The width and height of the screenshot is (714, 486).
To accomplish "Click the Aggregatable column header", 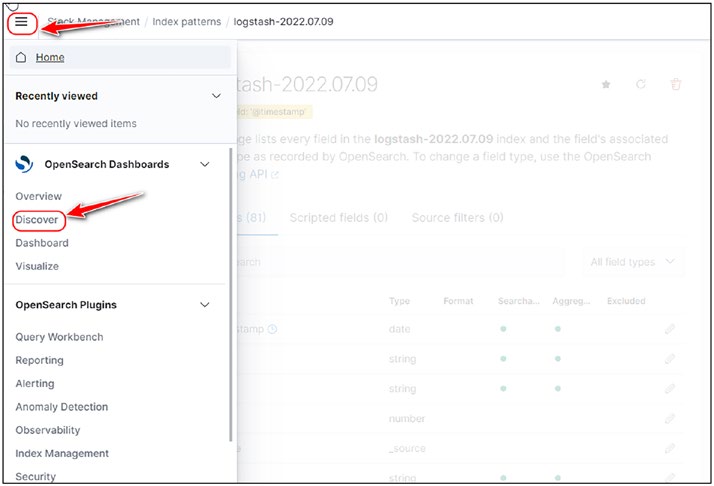I will coord(571,301).
